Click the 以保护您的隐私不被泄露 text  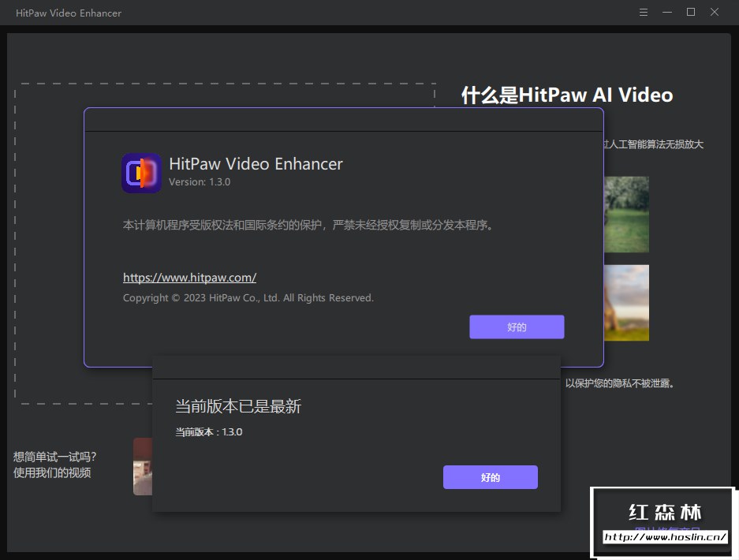619,383
